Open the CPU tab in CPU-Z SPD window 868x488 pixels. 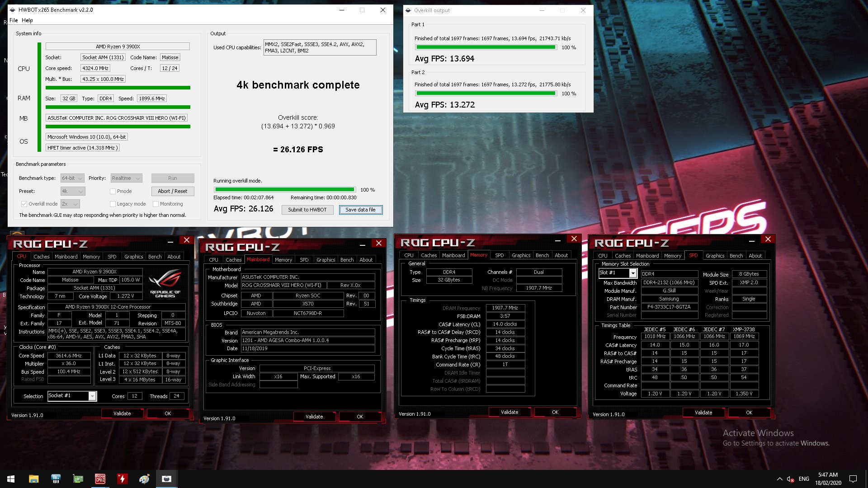point(603,256)
